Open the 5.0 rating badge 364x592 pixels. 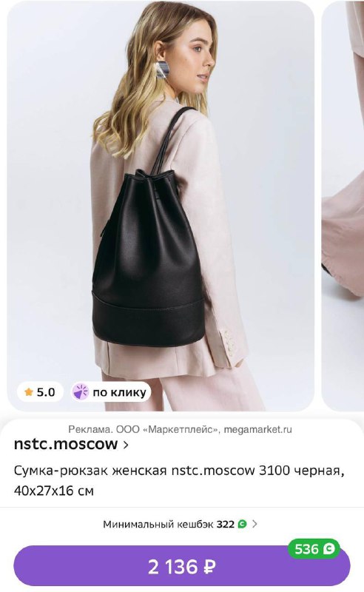(x=40, y=392)
